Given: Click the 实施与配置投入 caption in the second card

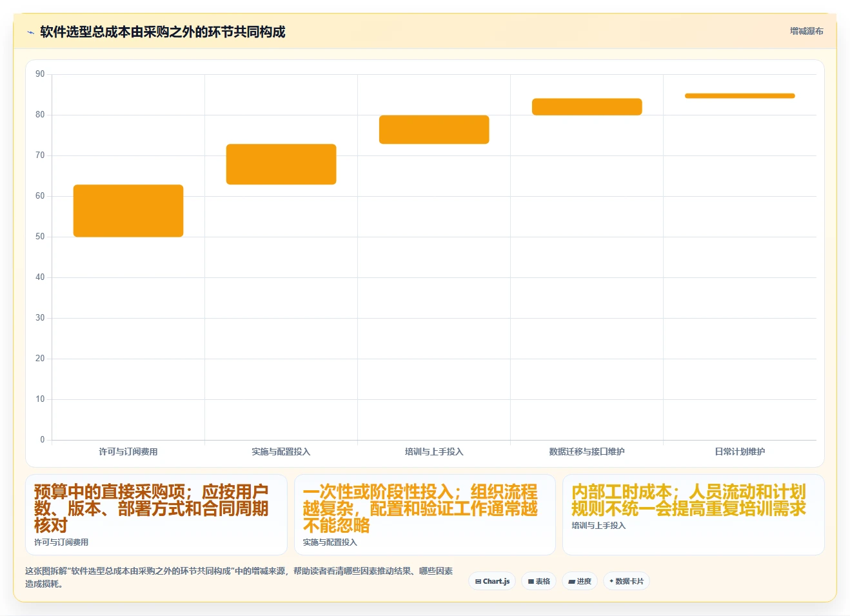Looking at the screenshot, I should coord(330,542).
